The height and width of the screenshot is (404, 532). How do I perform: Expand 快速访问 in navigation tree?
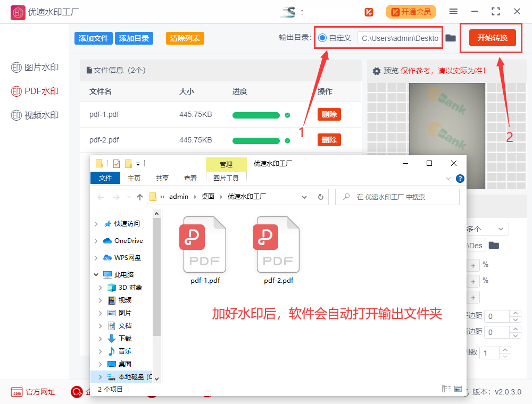click(96, 224)
